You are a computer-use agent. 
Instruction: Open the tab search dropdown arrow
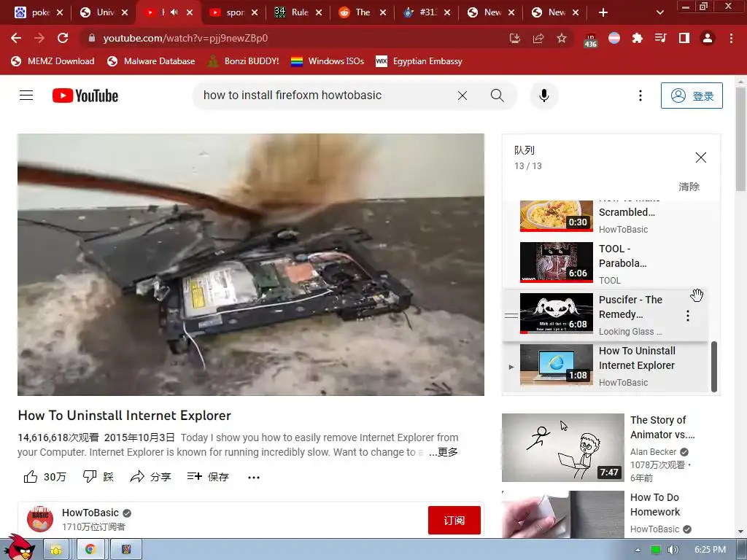pos(659,12)
